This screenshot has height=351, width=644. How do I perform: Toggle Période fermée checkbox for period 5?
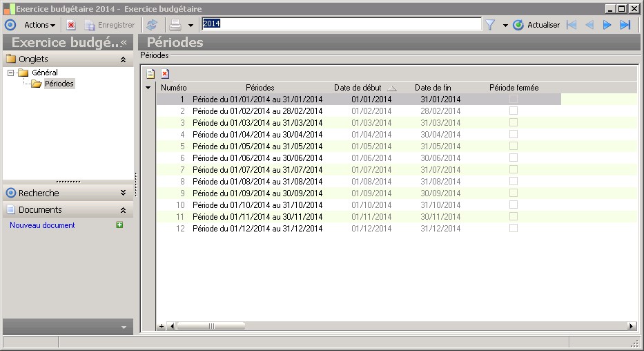coord(514,146)
